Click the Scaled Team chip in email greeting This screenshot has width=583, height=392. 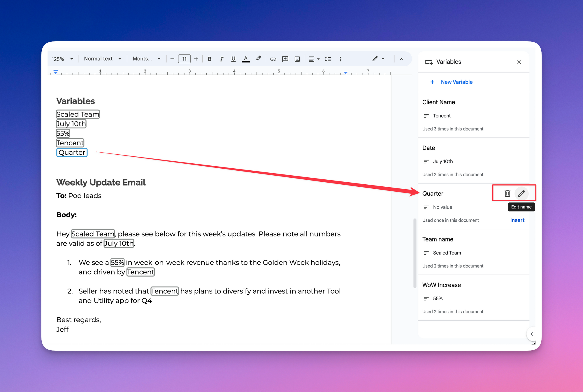tap(93, 234)
